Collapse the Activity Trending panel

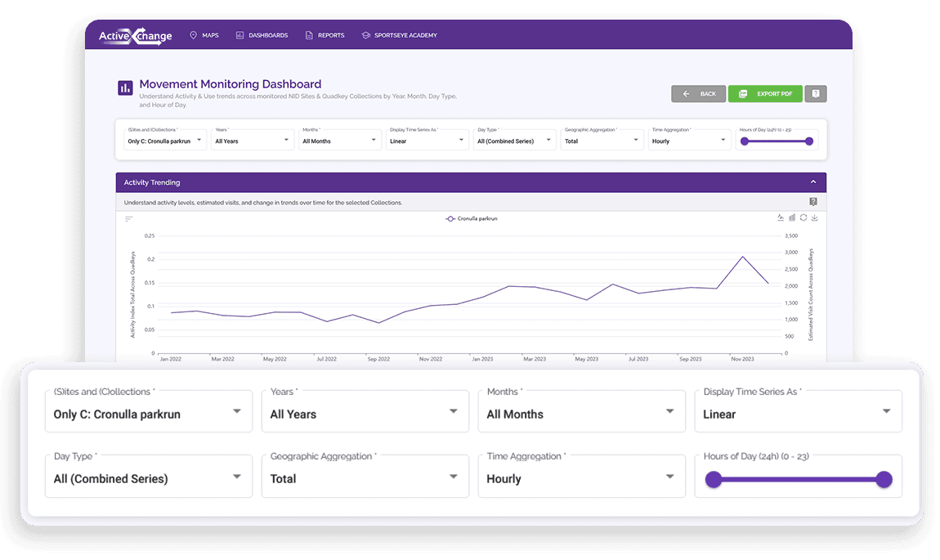[x=813, y=182]
